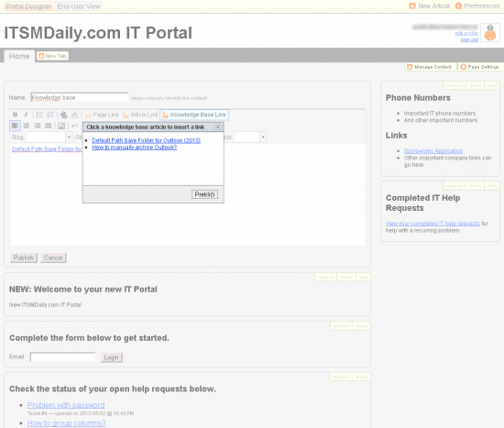Toggle italic formatting in the editor toolbar

click(x=26, y=115)
